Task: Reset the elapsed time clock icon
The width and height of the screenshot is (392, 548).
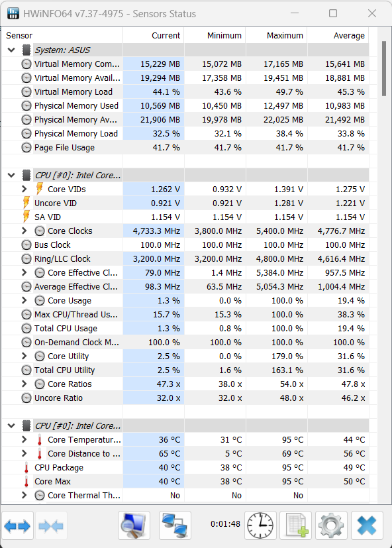Action: 260,525
